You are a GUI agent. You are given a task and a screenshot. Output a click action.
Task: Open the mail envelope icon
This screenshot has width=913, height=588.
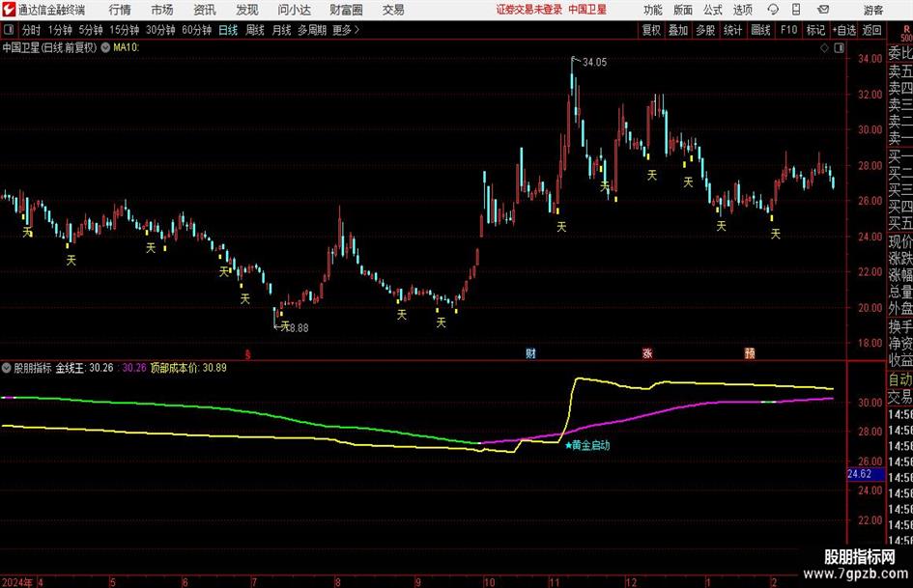click(823, 10)
